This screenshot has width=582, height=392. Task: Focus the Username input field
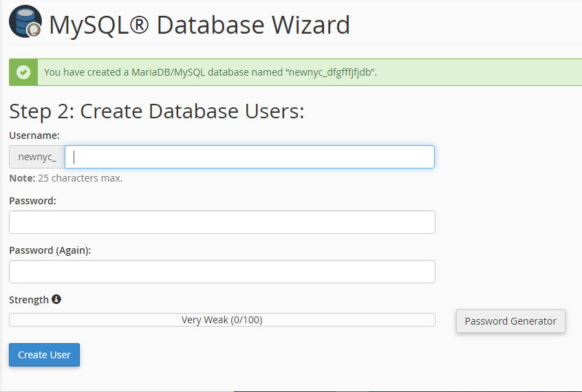point(250,157)
